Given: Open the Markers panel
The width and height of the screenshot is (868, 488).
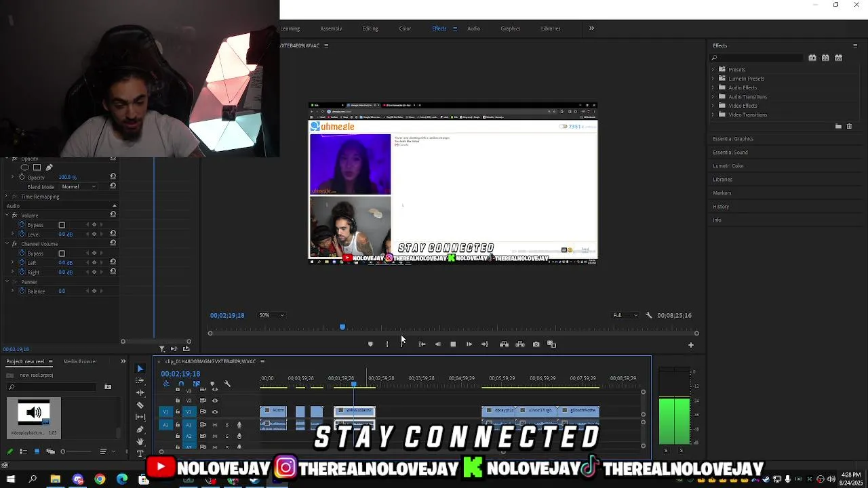Looking at the screenshot, I should pyautogui.click(x=722, y=193).
